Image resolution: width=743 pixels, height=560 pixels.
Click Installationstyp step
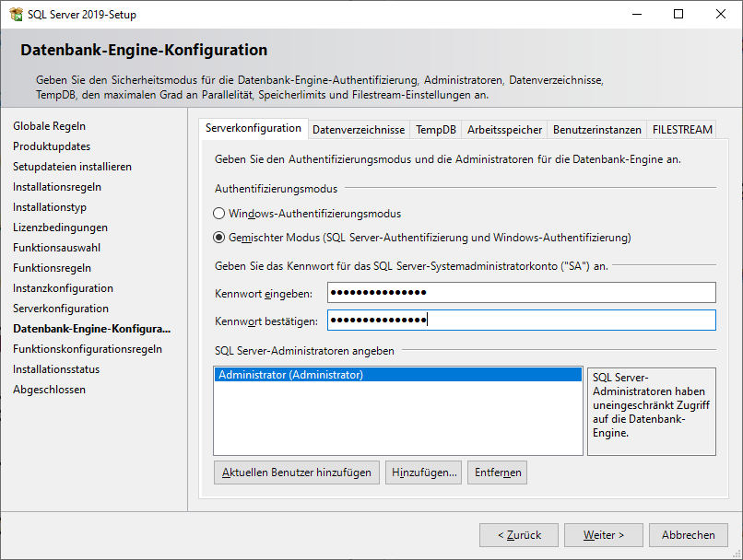50,207
